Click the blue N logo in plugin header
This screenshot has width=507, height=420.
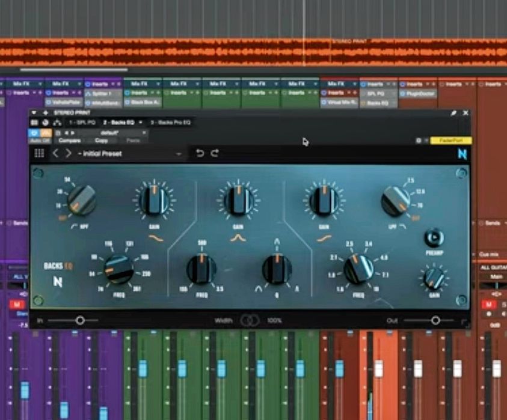[x=462, y=153]
